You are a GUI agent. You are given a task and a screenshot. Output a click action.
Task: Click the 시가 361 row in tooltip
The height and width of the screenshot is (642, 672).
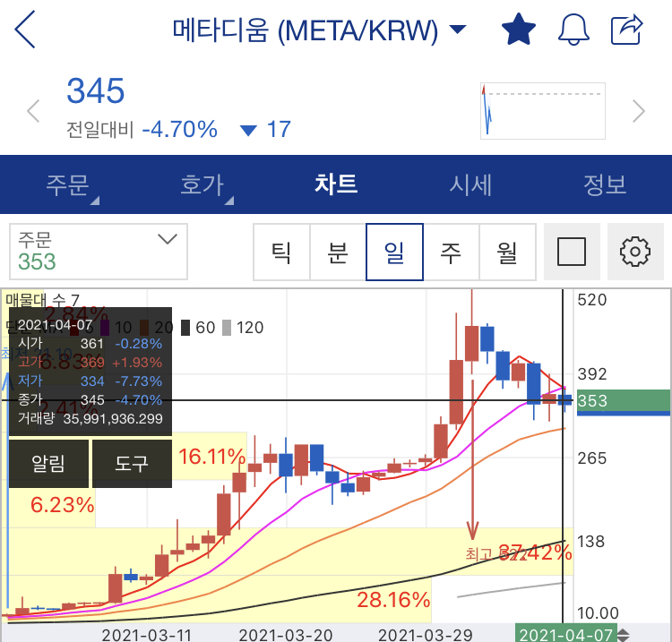[90, 344]
